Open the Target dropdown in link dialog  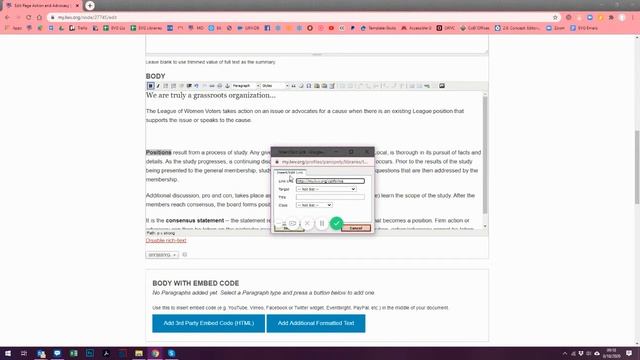[326, 189]
